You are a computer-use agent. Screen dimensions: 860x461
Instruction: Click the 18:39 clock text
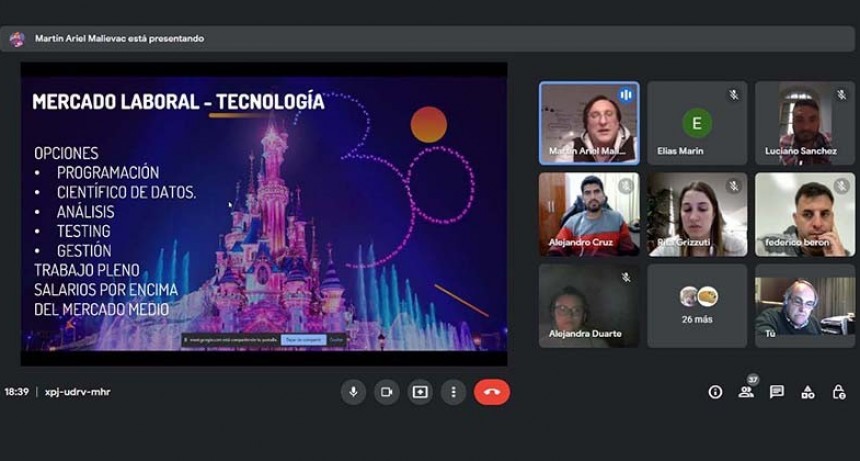(16, 392)
